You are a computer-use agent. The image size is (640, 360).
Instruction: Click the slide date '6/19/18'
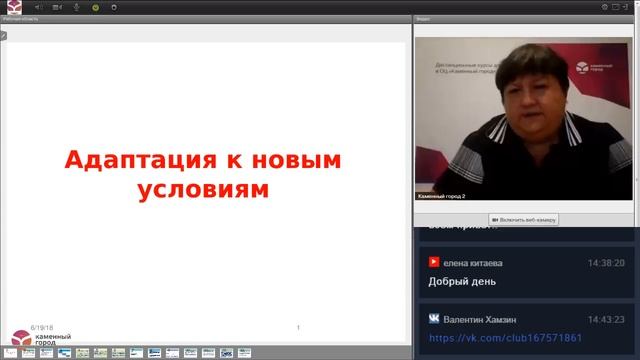(x=42, y=328)
